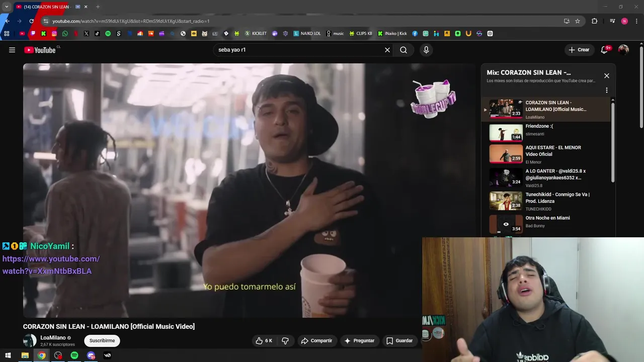This screenshot has width=644, height=362.
Task: Close the CORAZON SIN LEAN tab
Action: point(86,7)
